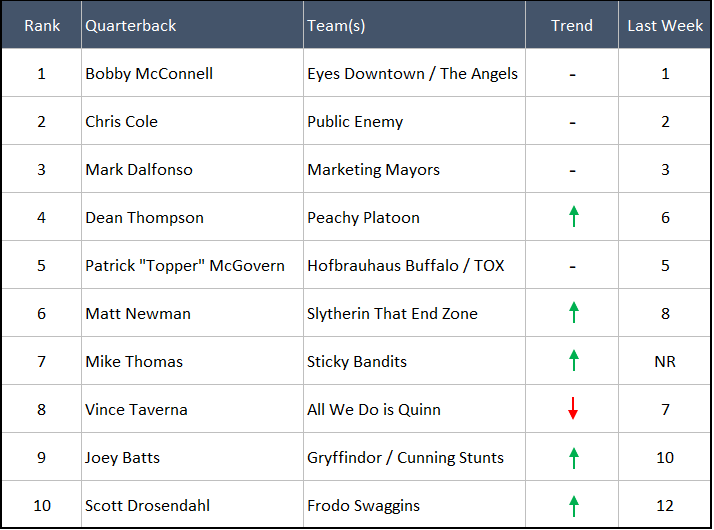Click the Chris Cole quarterback cell
Viewport: 714px width, 530px height.
[x=122, y=122]
